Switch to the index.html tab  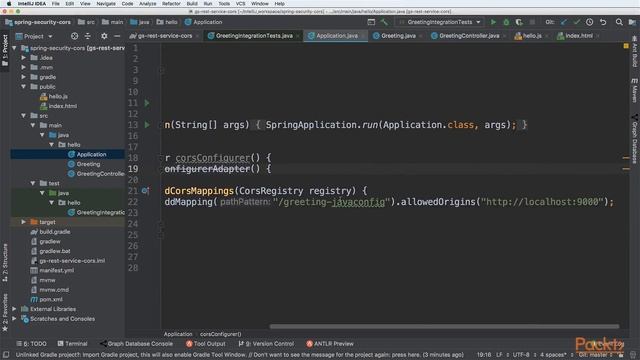point(578,36)
